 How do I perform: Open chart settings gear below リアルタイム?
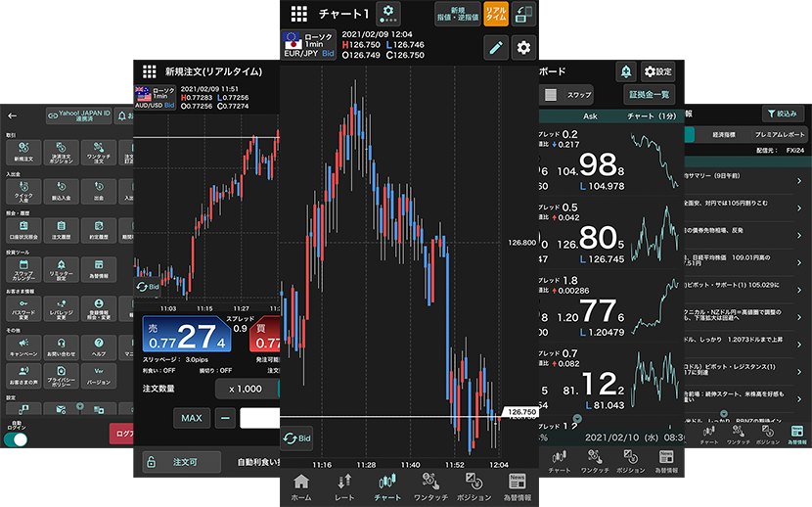click(524, 47)
